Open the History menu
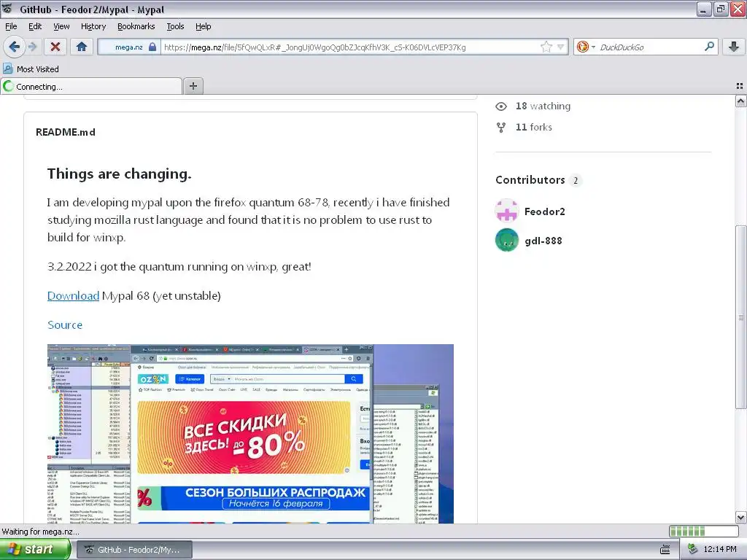Image resolution: width=747 pixels, height=560 pixels. click(93, 26)
